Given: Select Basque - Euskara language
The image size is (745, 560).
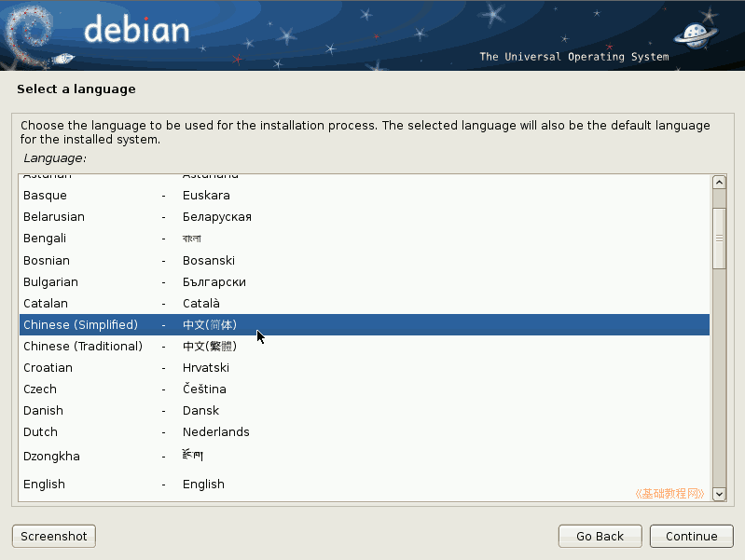Looking at the screenshot, I should coord(365,196).
